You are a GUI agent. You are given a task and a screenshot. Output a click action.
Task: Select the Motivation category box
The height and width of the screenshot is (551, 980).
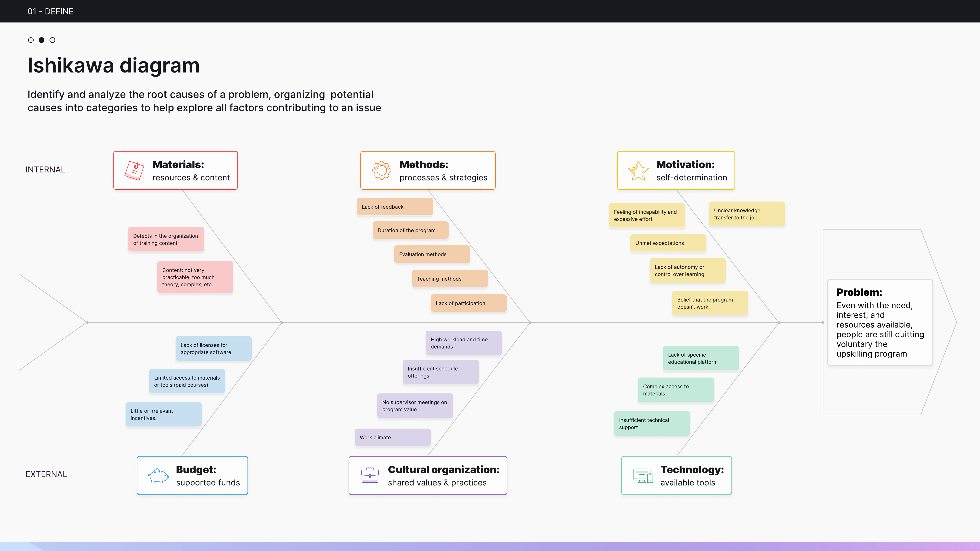[x=676, y=170]
